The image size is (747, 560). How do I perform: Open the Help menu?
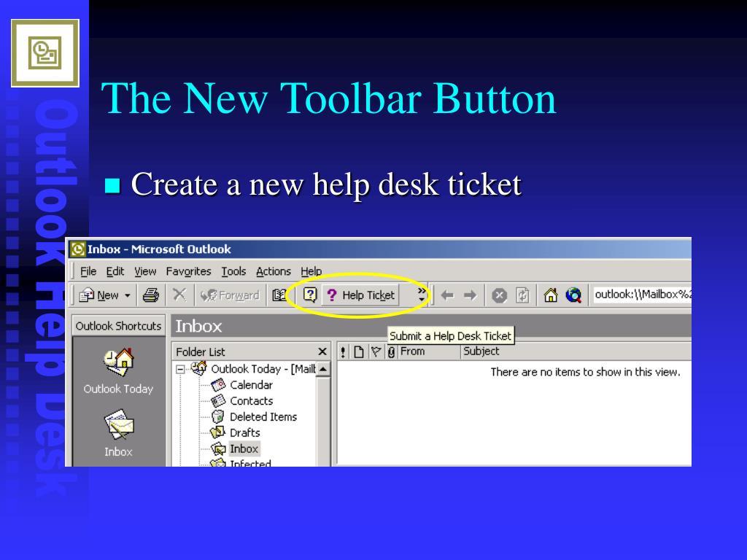311,271
